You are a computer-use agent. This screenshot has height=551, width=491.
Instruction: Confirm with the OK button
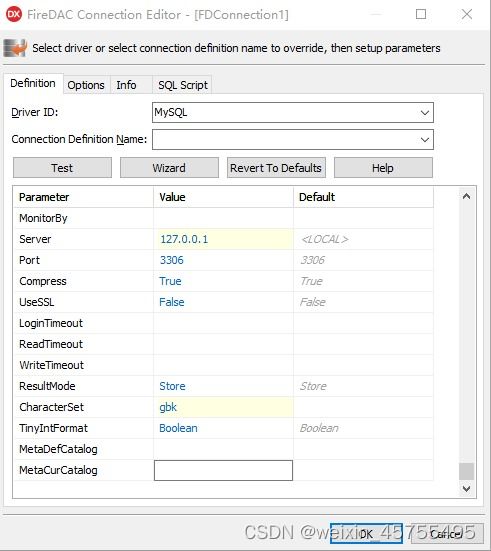366,534
